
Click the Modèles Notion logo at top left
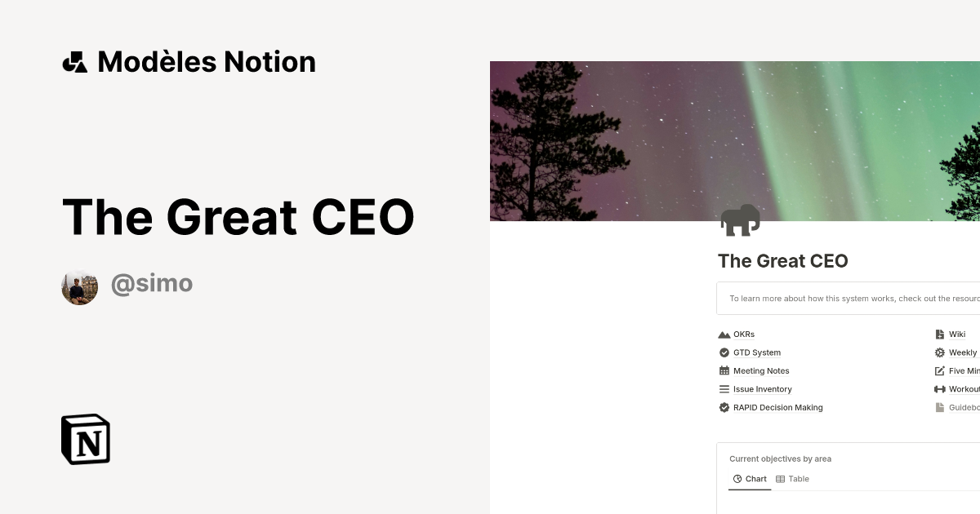[188, 61]
